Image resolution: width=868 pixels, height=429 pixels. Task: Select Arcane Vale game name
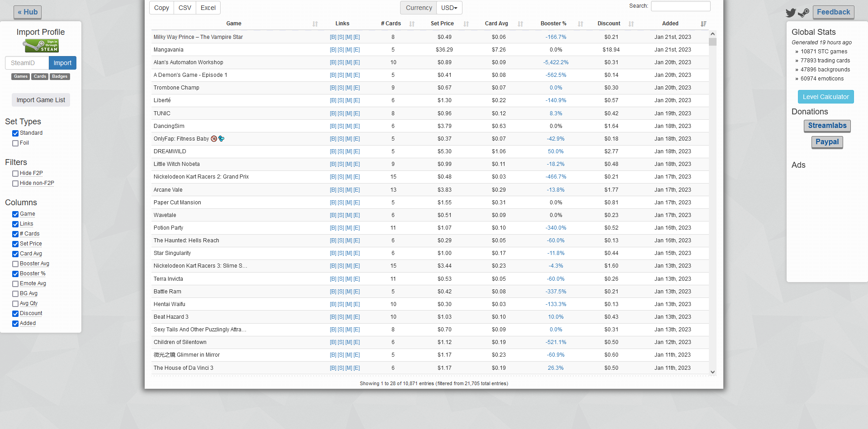coord(168,190)
